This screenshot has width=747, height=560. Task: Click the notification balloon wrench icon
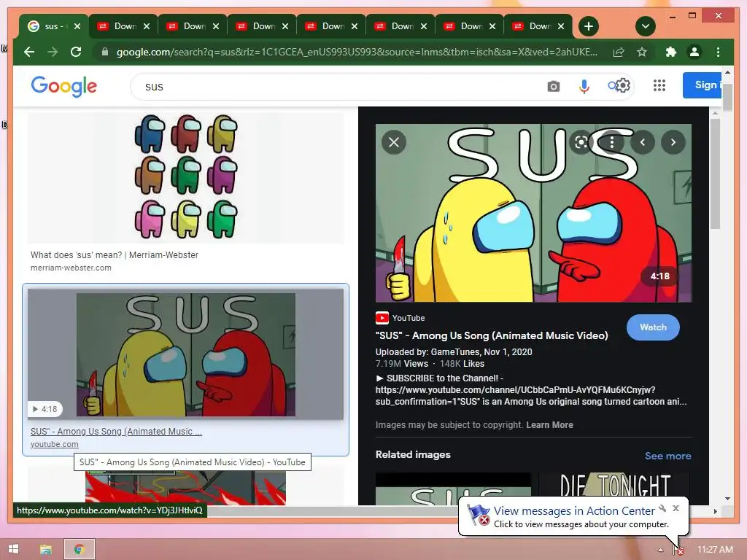coord(662,508)
